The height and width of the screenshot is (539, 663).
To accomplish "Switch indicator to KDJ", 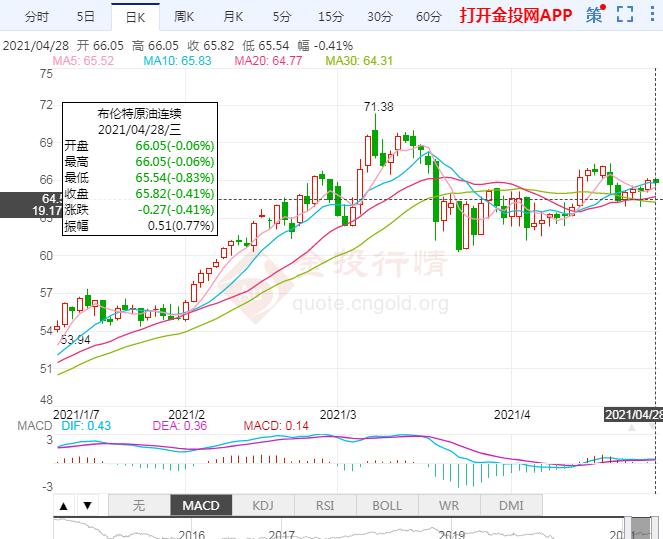I will 263,505.
